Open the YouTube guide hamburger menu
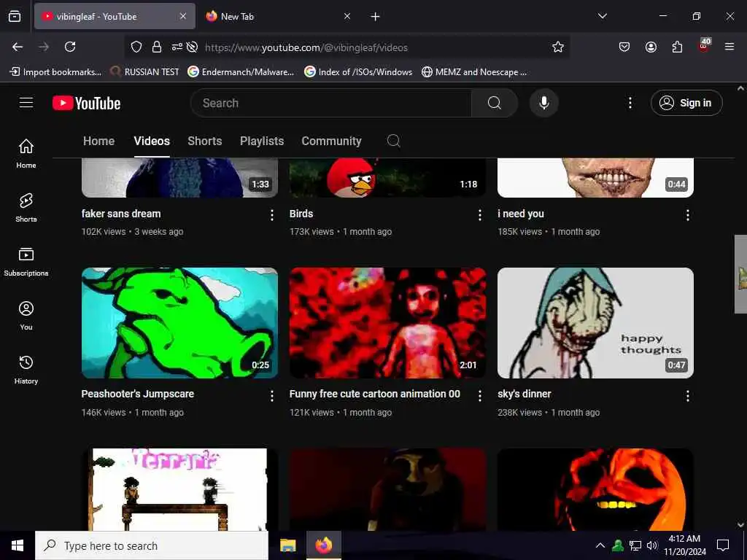This screenshot has height=560, width=747. tap(26, 103)
